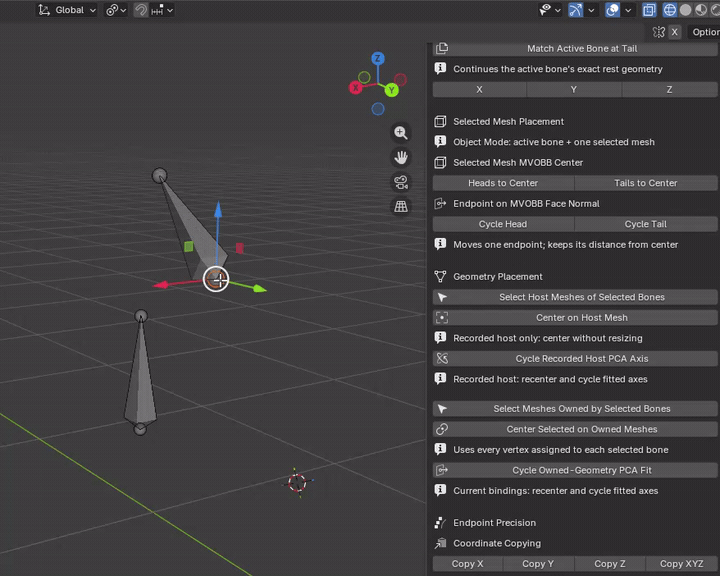This screenshot has height=576, width=720.
Task: Toggle the camera view icon
Action: pyautogui.click(x=401, y=182)
